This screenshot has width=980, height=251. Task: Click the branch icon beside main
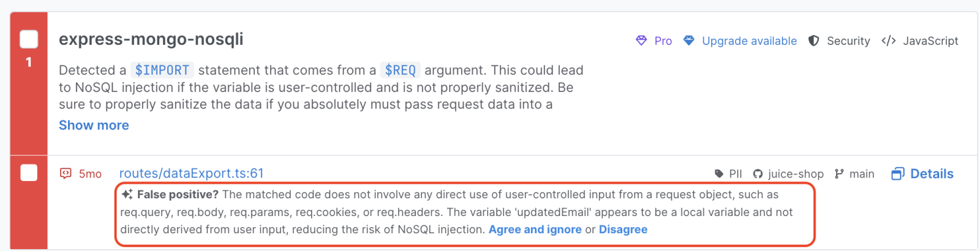pyautogui.click(x=839, y=174)
